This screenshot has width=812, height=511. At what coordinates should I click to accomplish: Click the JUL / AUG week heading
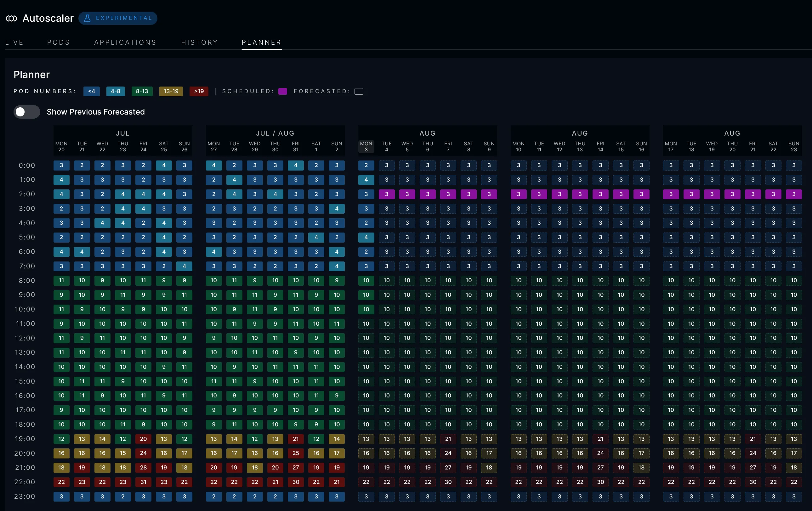[x=275, y=133]
